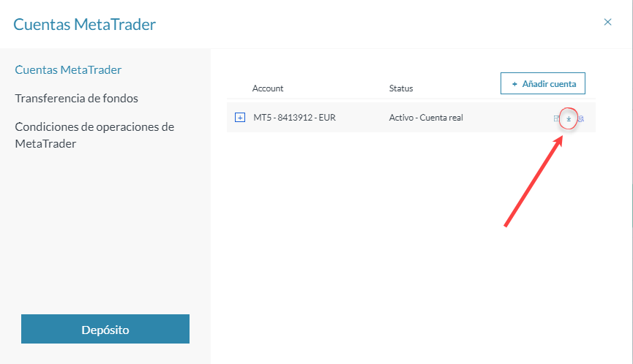
Task: Click the Cuentas MetaTrader dialog title
Action: tap(84, 24)
